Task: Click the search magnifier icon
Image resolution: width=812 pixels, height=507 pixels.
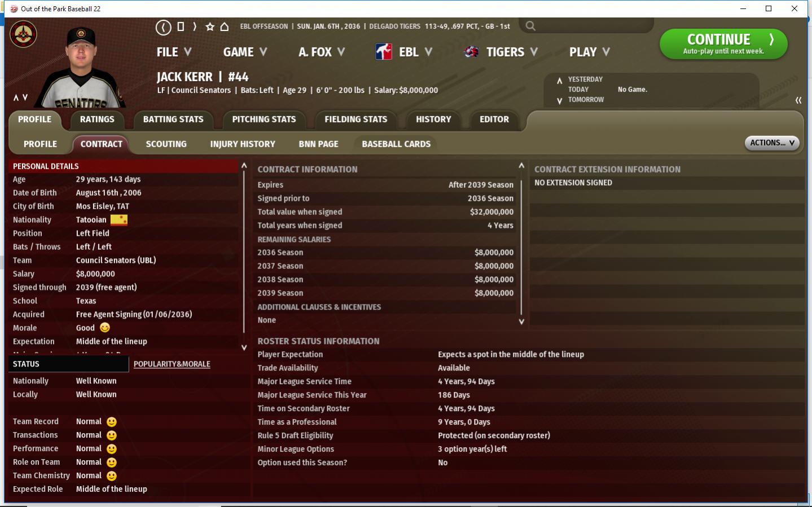Action: (530, 26)
